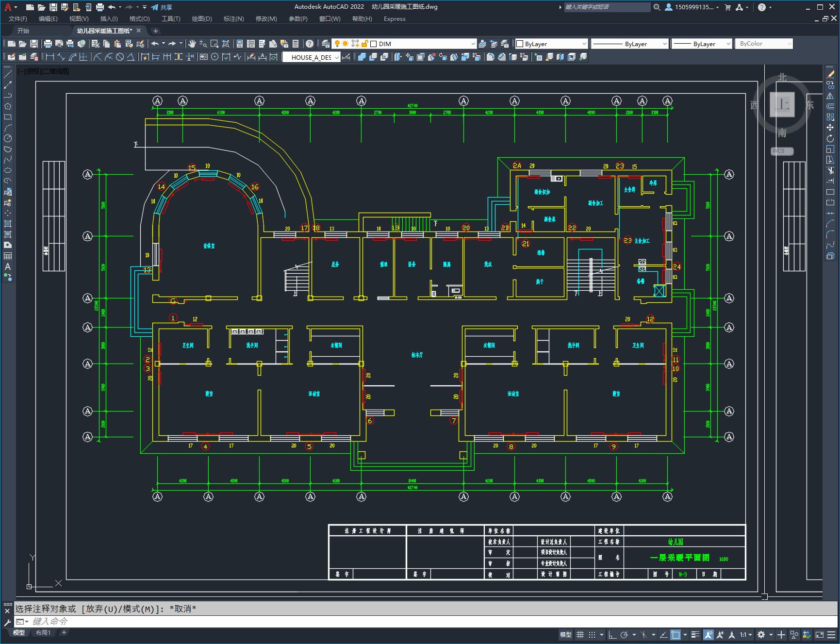Click the 上 top face of ViewCube
Viewport: 840px width, 644px height.
pyautogui.click(x=782, y=104)
